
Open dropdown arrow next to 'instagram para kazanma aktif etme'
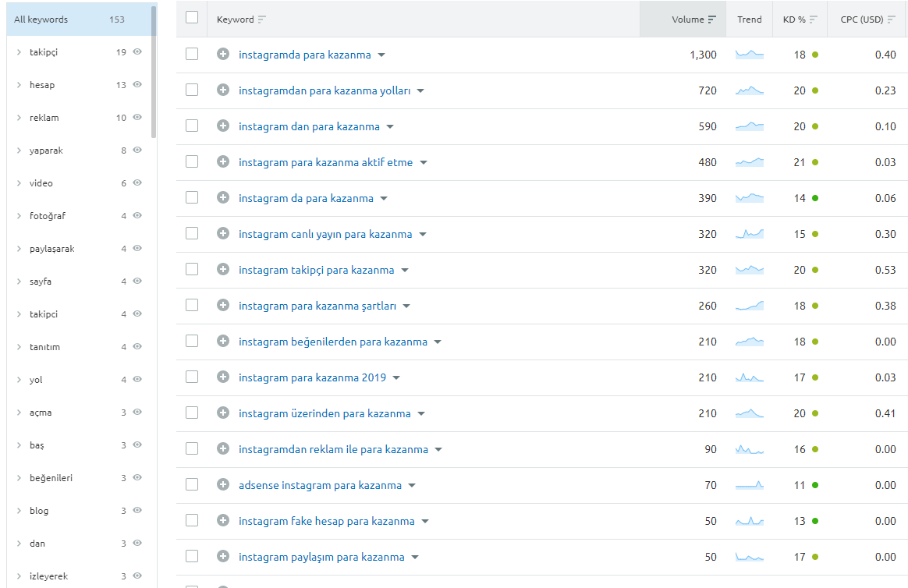click(x=424, y=163)
